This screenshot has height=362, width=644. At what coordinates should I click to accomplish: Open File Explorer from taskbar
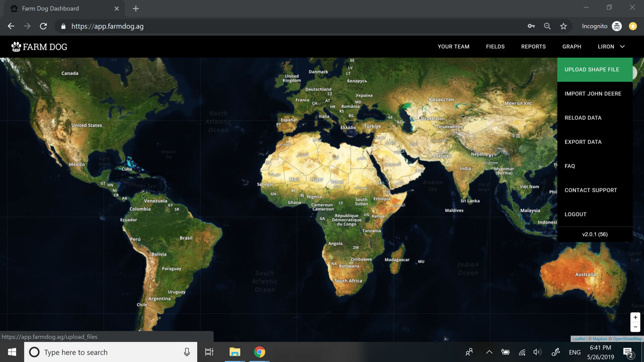(x=235, y=352)
